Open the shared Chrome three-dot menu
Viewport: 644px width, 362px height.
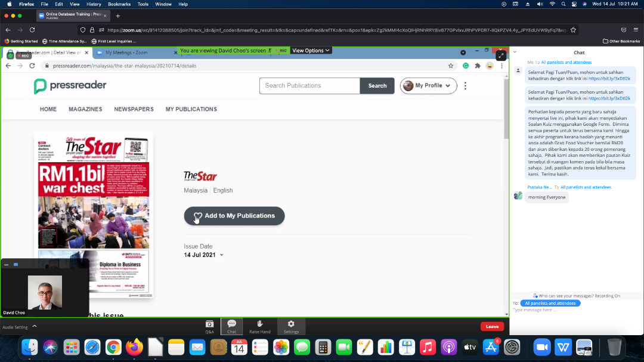pos(501,66)
